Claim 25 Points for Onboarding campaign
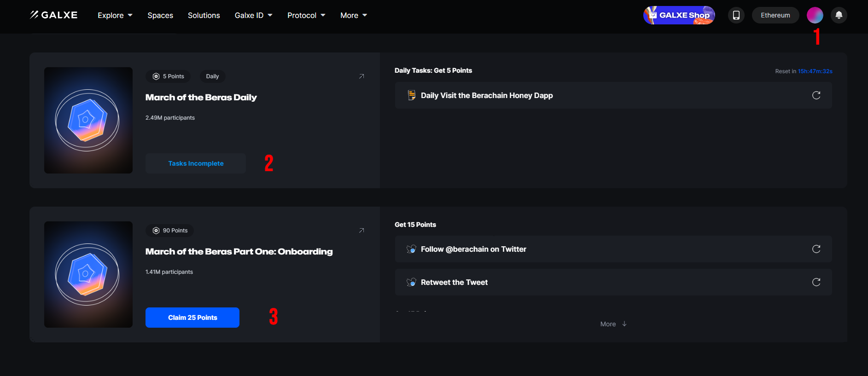This screenshot has width=868, height=376. [192, 318]
